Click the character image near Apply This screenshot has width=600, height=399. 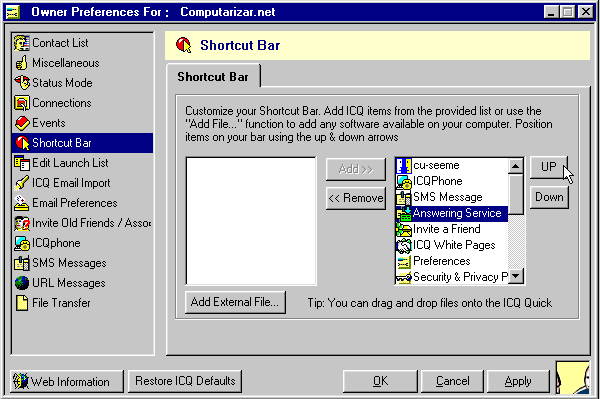coord(573,378)
